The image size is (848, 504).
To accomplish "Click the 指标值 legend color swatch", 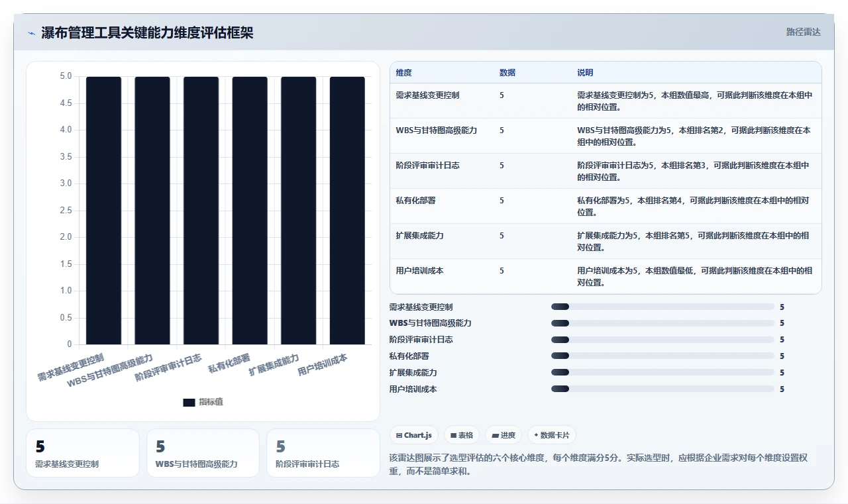I will [x=189, y=402].
